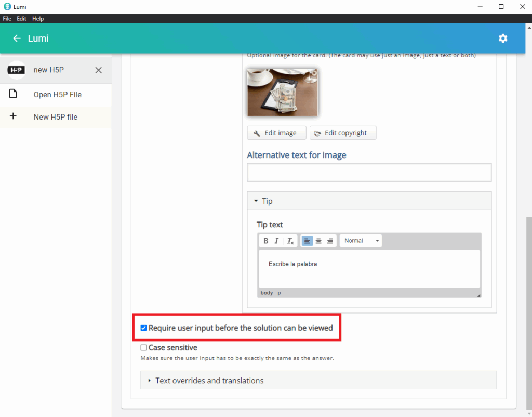Center align the tip text

[318, 241]
